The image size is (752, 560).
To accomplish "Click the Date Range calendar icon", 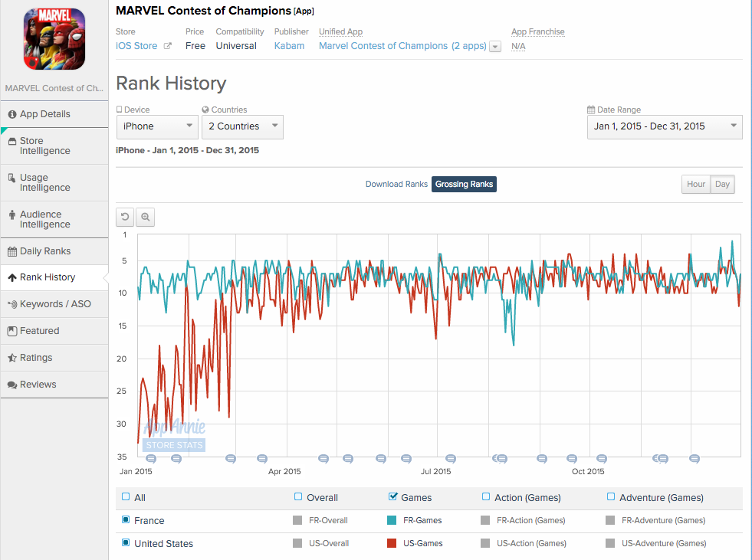I will [591, 110].
